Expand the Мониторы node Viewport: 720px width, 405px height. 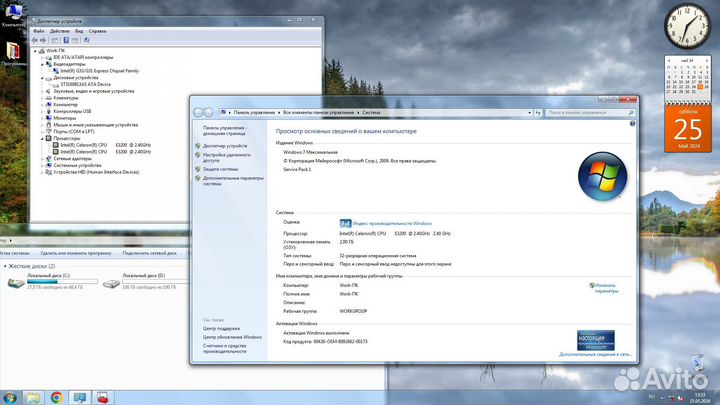tap(42, 118)
